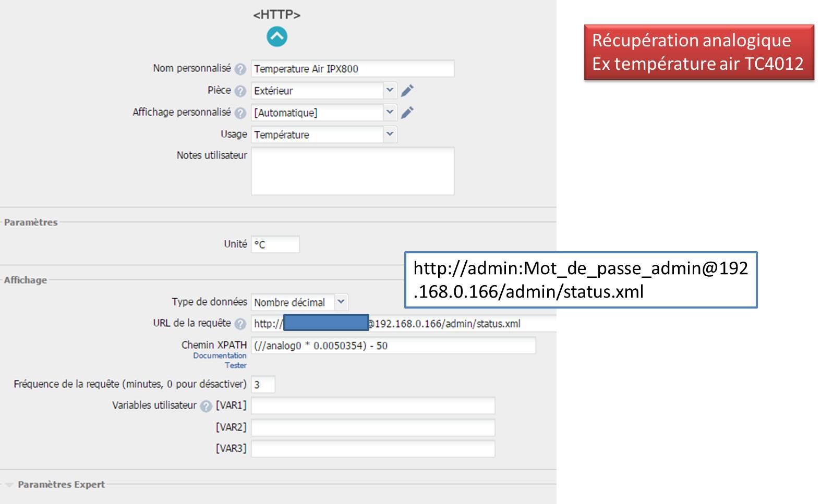Viewport: 821px width, 504px height.
Task: Click help icon beside Variables utilisateur
Action: pos(206,406)
